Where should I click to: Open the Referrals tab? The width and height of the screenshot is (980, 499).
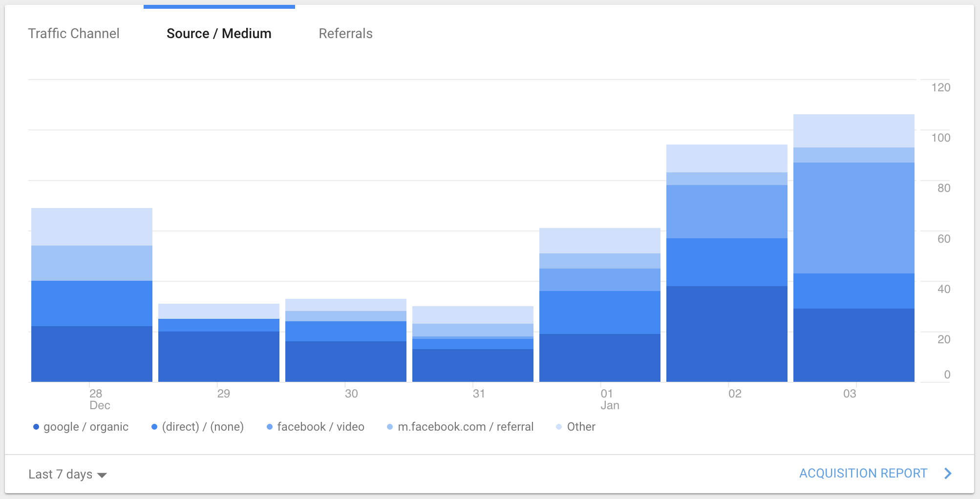[345, 33]
